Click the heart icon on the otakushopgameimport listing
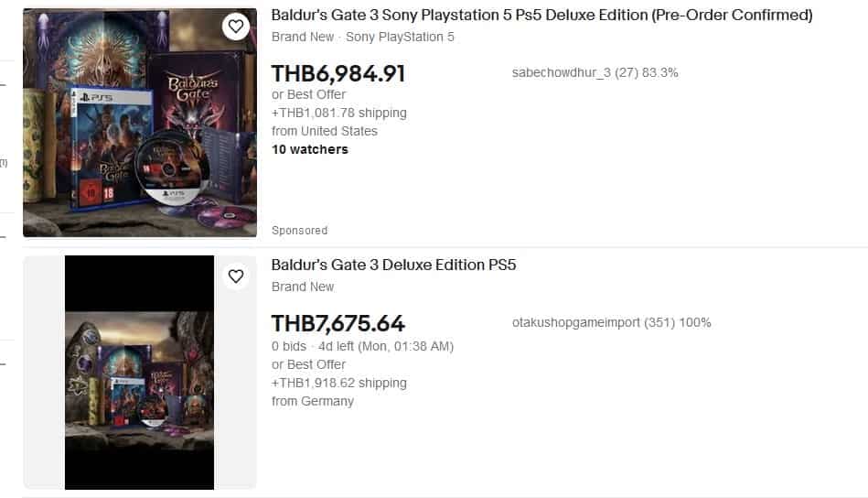 [236, 276]
